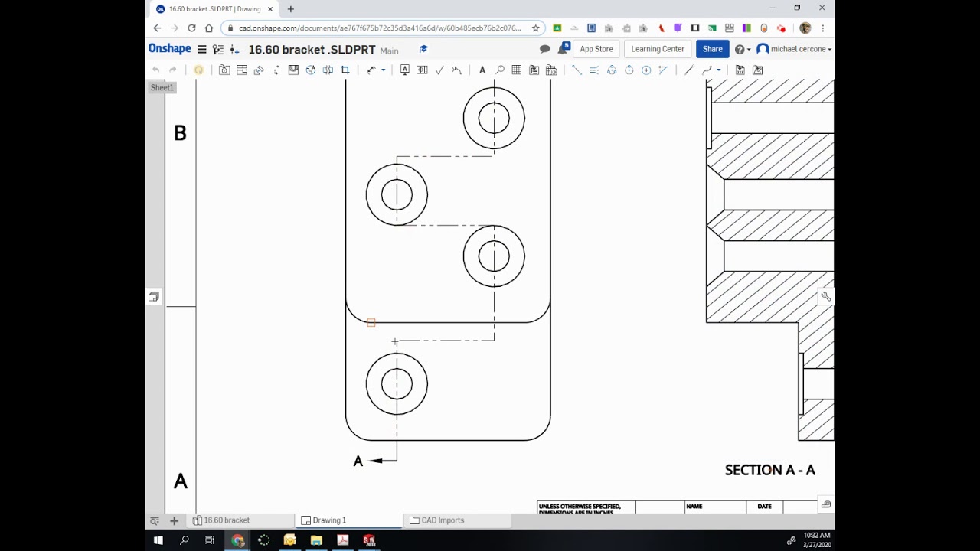Viewport: 980px width, 551px height.
Task: Expand the leader tool dropdown arrow
Action: 384,70
